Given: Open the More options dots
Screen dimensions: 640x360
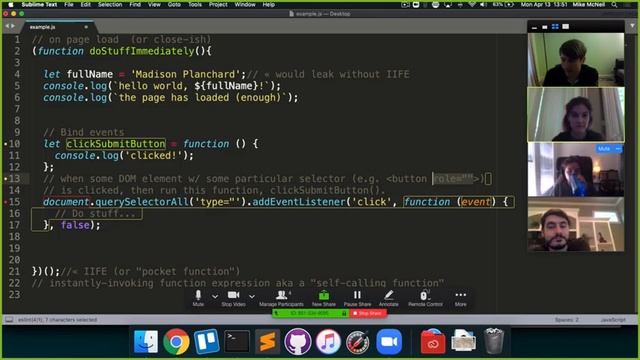Looking at the screenshot, I should (x=460, y=298).
